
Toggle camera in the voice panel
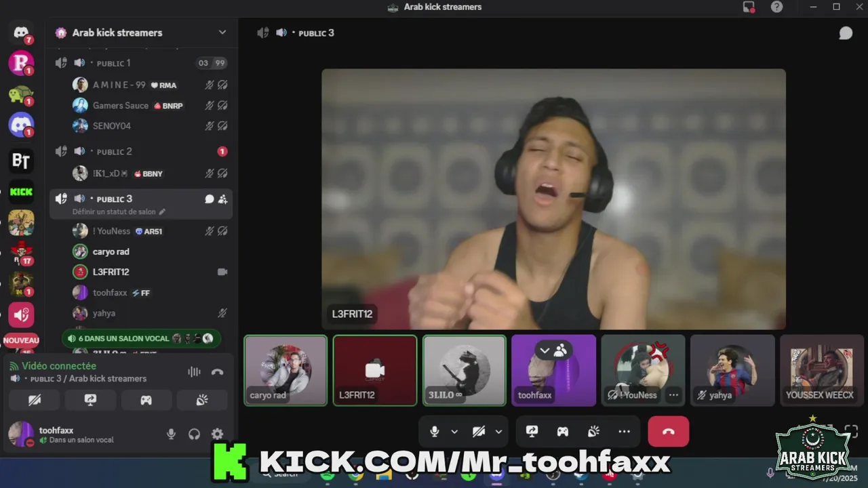pyautogui.click(x=35, y=401)
